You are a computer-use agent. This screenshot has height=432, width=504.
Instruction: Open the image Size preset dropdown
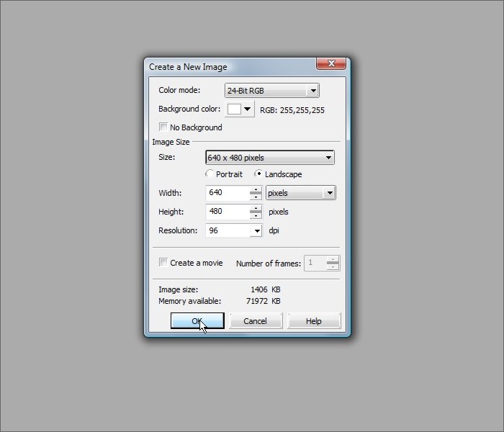270,158
